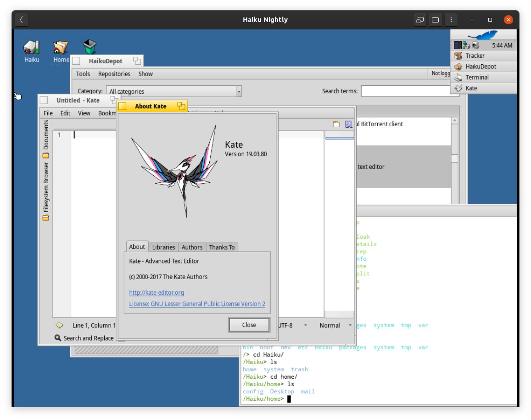The width and height of the screenshot is (531, 420).
Task: Open the View menu in Kate
Action: point(84,113)
